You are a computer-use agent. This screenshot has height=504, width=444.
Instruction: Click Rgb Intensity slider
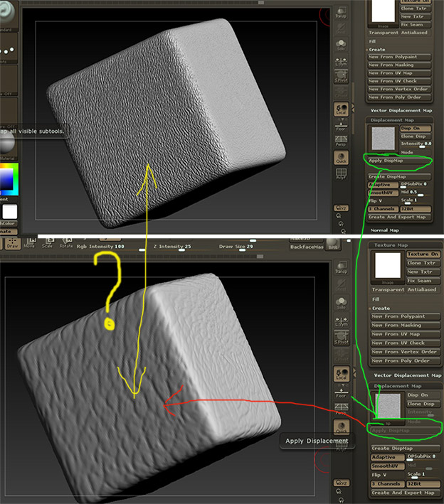110,247
